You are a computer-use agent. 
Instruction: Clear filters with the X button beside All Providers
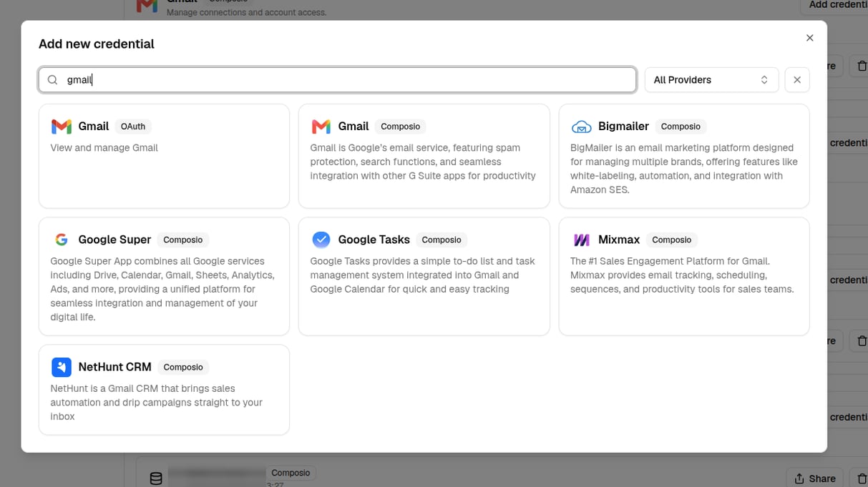(796, 80)
